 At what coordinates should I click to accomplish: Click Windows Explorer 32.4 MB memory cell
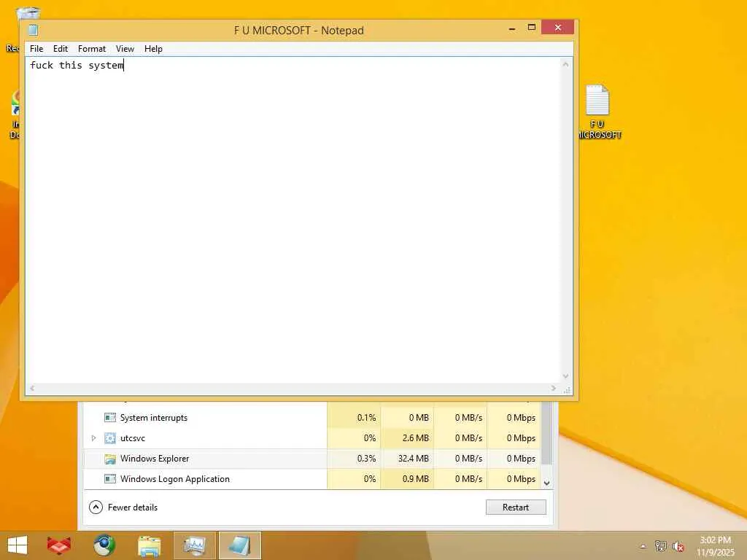point(407,459)
